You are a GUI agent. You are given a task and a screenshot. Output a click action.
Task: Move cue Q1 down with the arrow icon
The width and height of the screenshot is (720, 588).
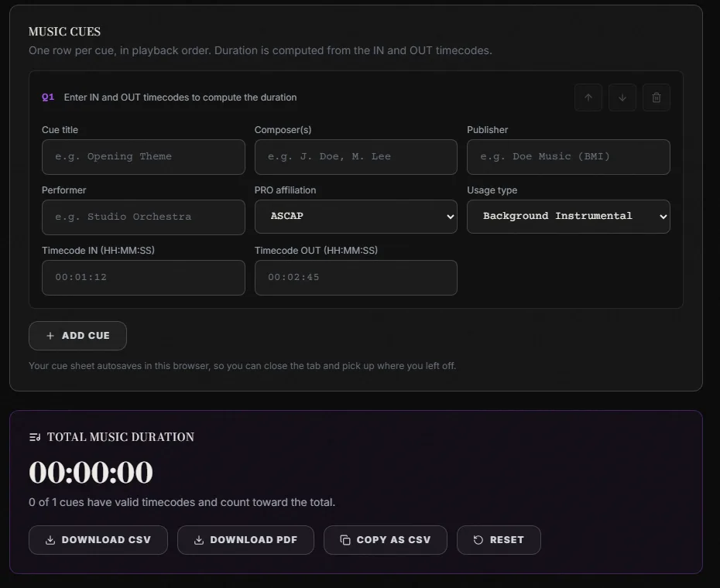tap(622, 97)
